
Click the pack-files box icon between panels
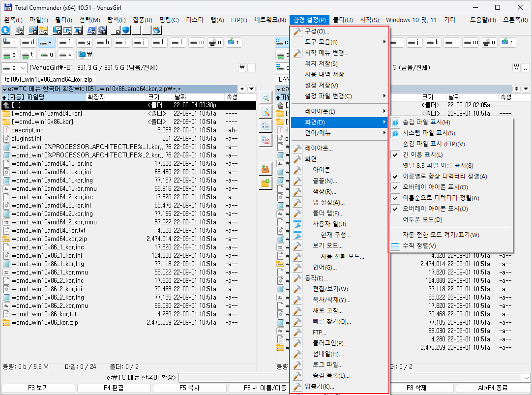click(266, 169)
